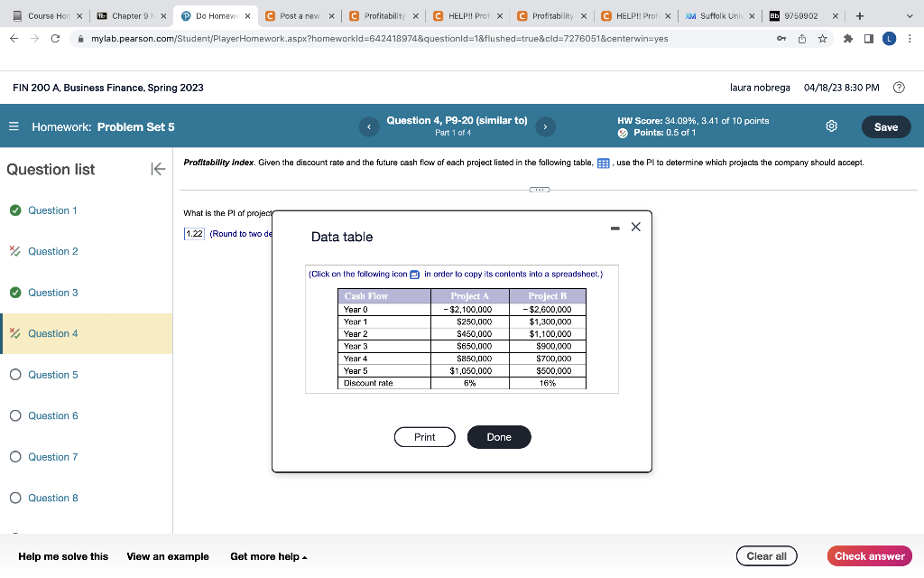The image size is (924, 578).
Task: Select Question 8 status circle
Action: click(x=15, y=498)
